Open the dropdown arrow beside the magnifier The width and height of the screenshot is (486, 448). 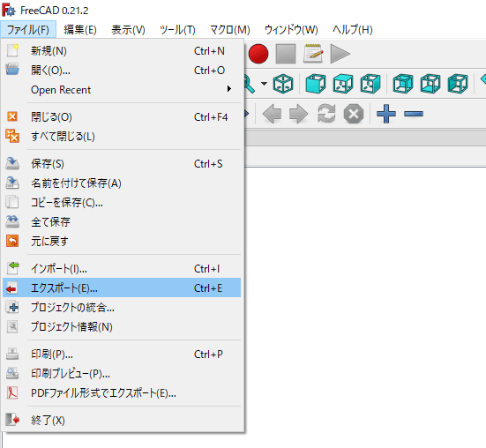coord(264,84)
